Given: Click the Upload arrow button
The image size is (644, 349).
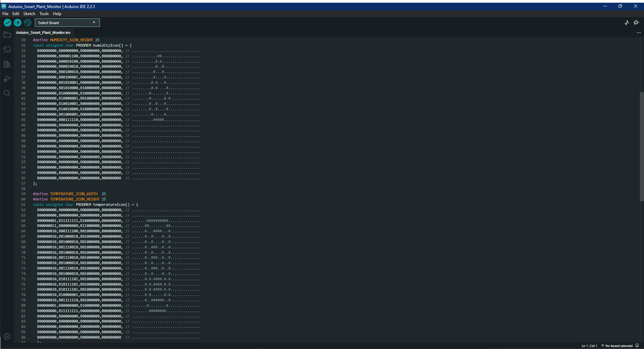Looking at the screenshot, I should click(x=17, y=22).
